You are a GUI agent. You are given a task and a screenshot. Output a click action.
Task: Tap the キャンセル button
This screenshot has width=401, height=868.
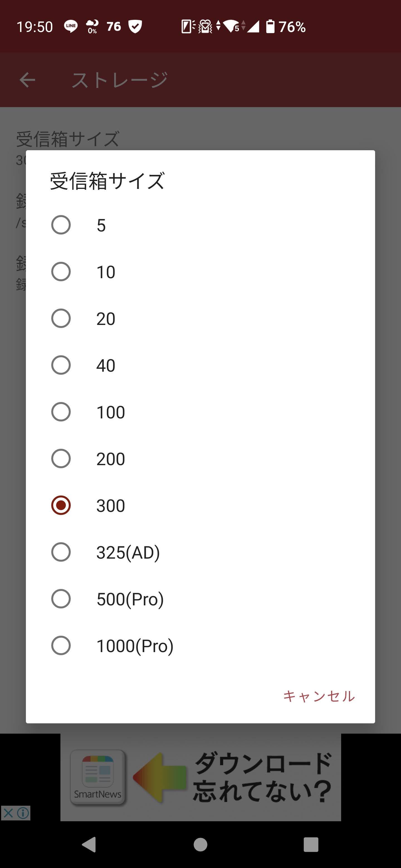(319, 696)
